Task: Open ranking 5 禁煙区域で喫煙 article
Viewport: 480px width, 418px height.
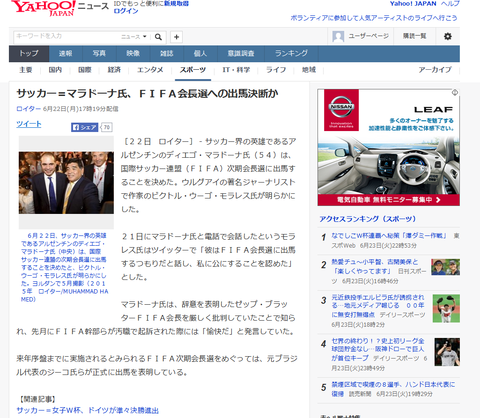Action: pos(393,388)
